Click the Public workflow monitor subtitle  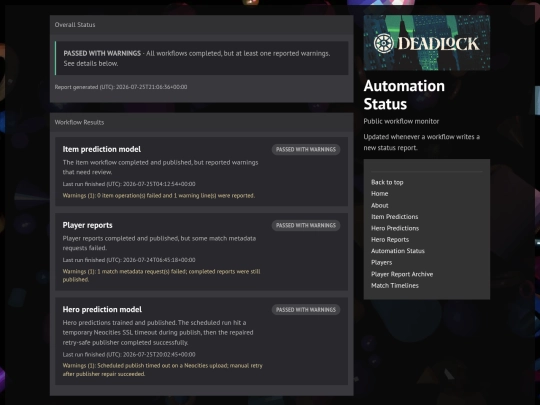click(x=401, y=121)
